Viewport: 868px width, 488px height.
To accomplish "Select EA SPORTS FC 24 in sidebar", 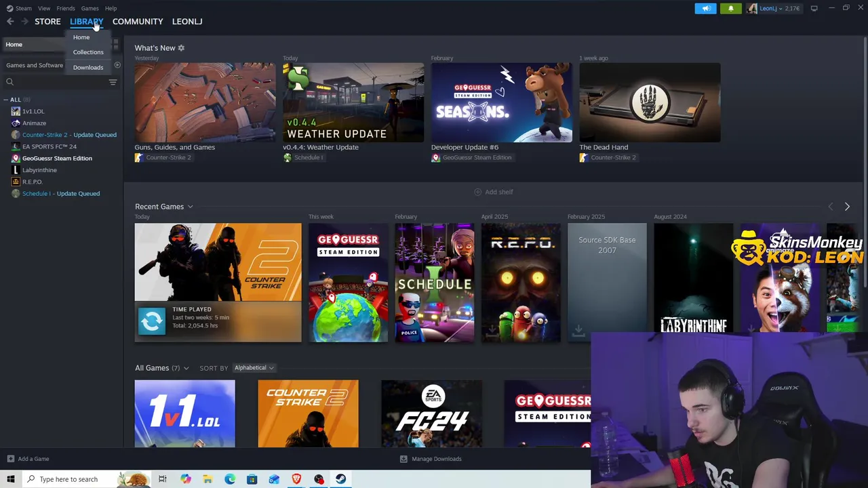I will (50, 146).
